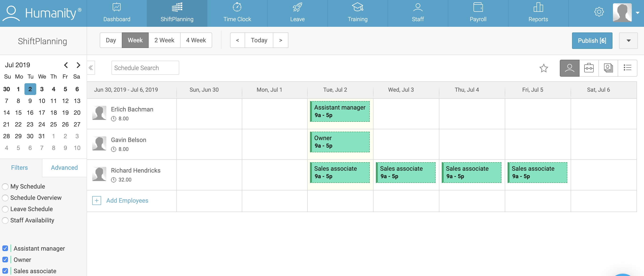Switch to position briefcase view icon
This screenshot has width=644, height=276.
[588, 68]
